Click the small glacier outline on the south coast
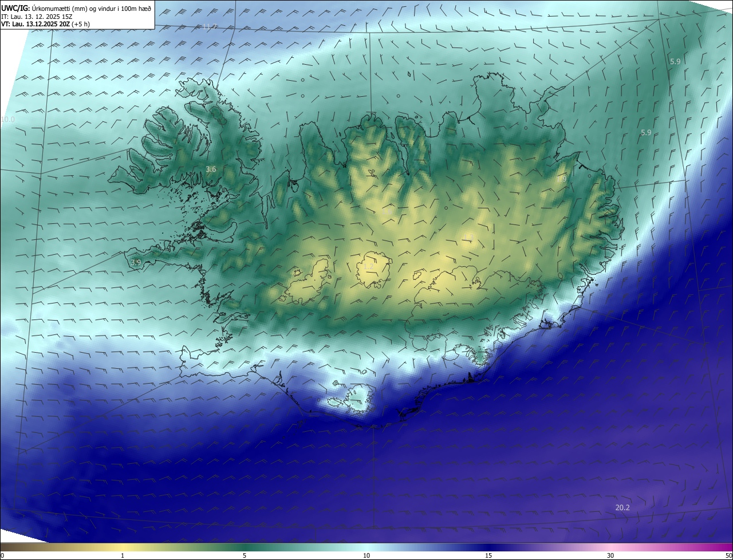This screenshot has height=560, width=733. (360, 399)
